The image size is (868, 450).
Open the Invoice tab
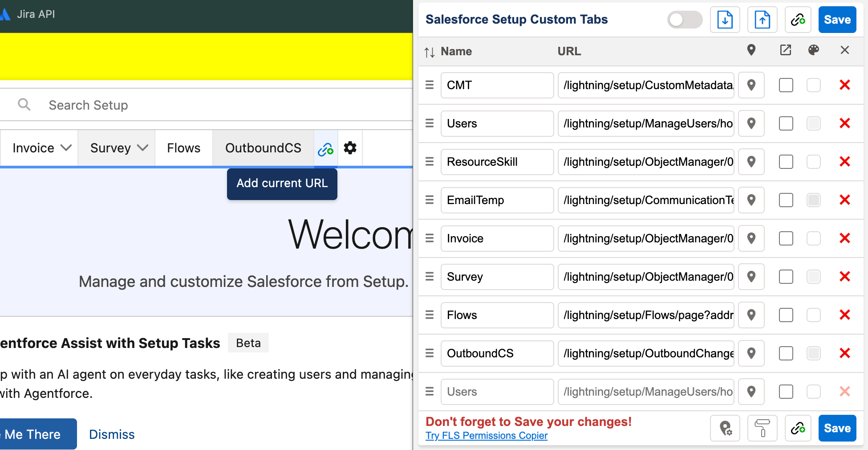click(x=33, y=148)
